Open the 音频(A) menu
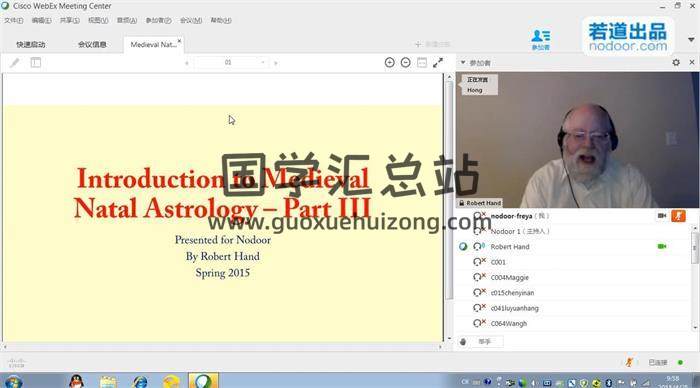This screenshot has height=388, width=700. pyautogui.click(x=127, y=20)
